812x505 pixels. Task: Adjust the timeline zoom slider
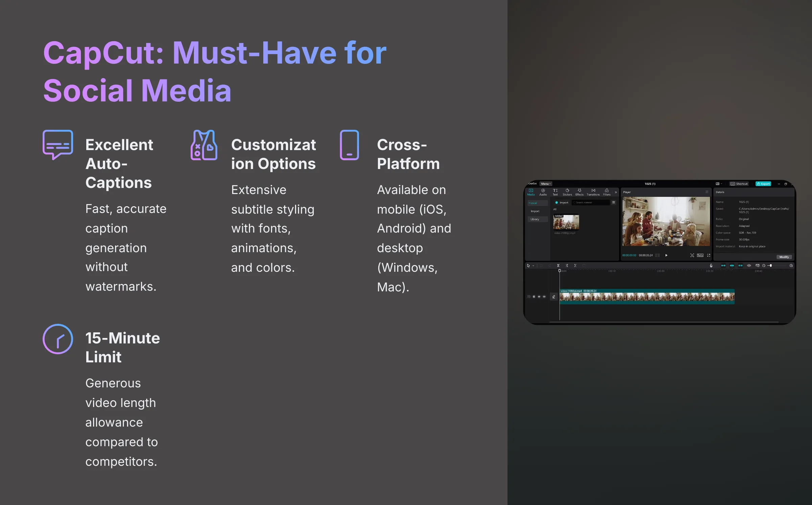771,266
